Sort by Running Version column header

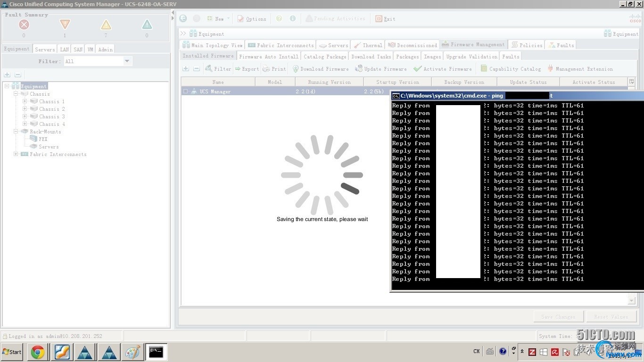[329, 82]
